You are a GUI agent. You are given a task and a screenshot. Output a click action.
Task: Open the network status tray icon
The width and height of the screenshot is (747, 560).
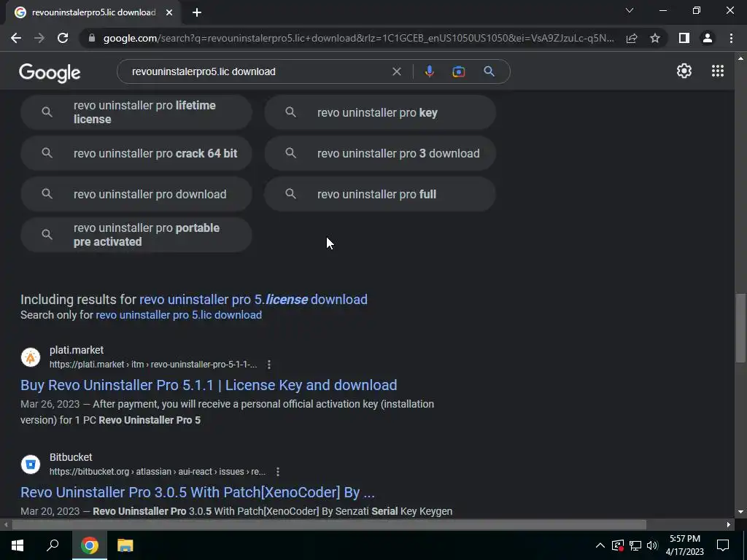pos(635,545)
